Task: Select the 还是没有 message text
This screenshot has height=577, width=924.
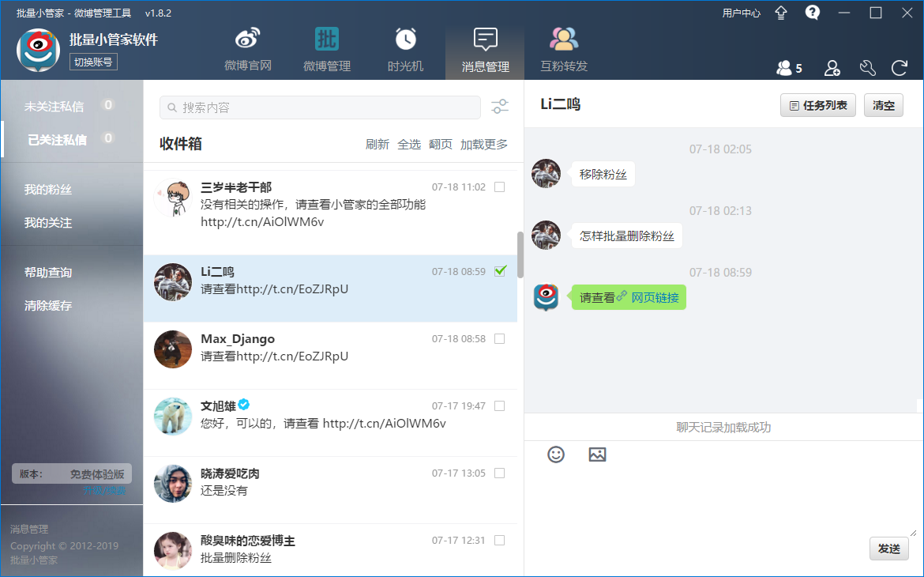Action: (224, 491)
